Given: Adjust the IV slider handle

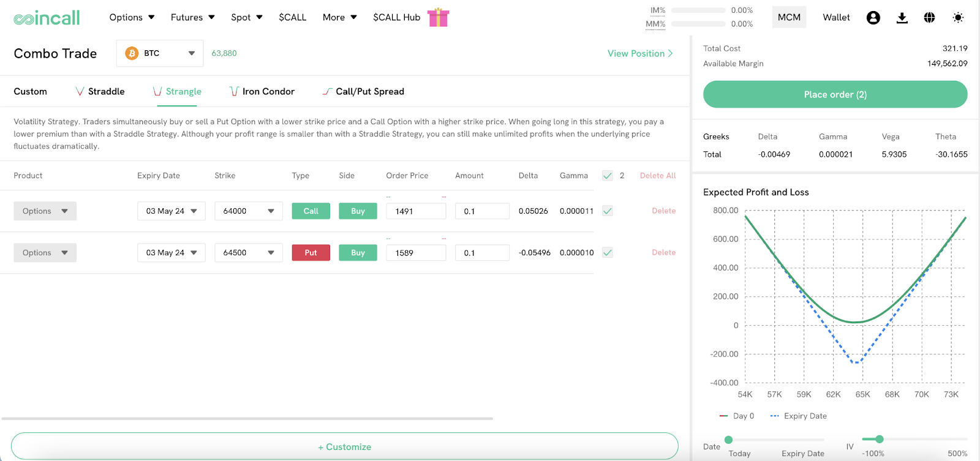Looking at the screenshot, I should pyautogui.click(x=879, y=439).
